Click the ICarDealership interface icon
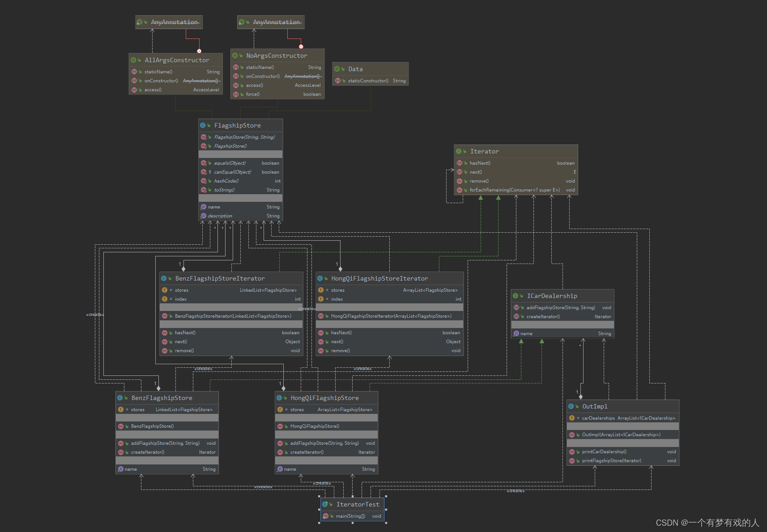This screenshot has width=767, height=532. 516,296
